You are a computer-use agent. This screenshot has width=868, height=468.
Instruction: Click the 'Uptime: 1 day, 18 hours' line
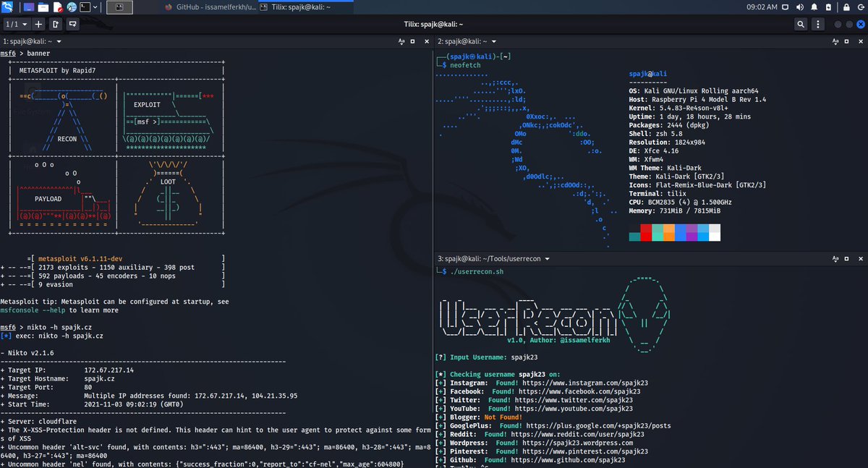(x=690, y=116)
